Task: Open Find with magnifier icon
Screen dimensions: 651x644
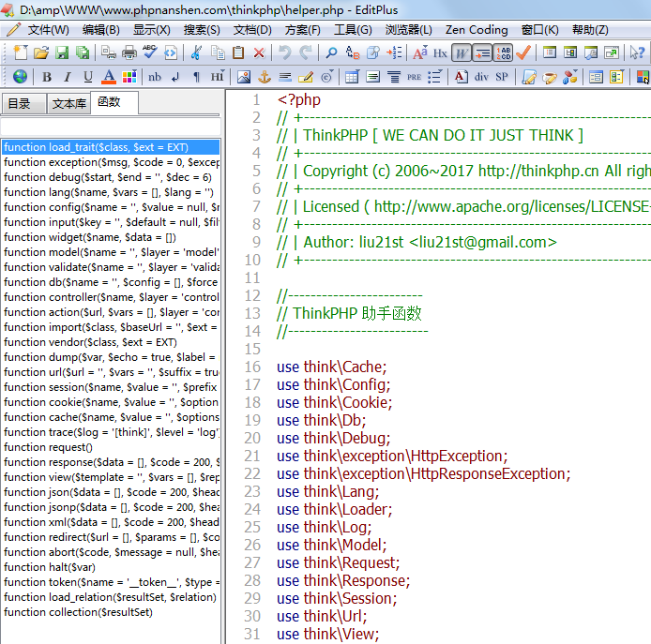Action: (331, 52)
